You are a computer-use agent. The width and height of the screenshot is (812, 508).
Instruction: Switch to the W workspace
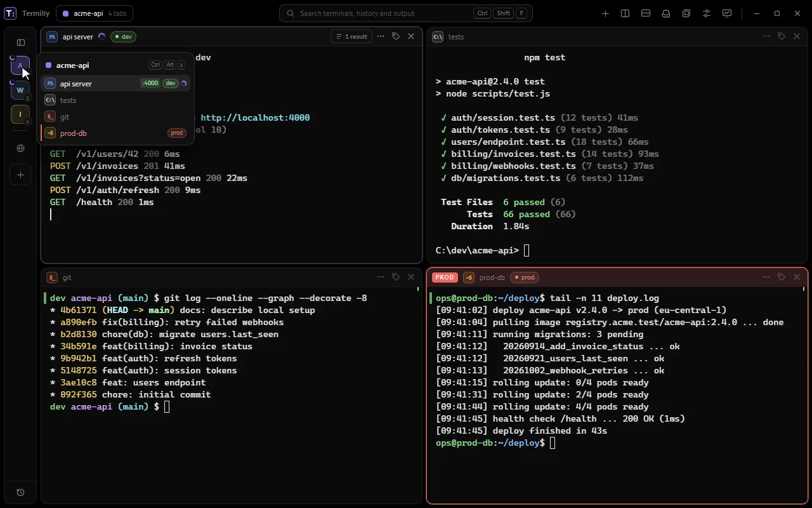(x=20, y=90)
